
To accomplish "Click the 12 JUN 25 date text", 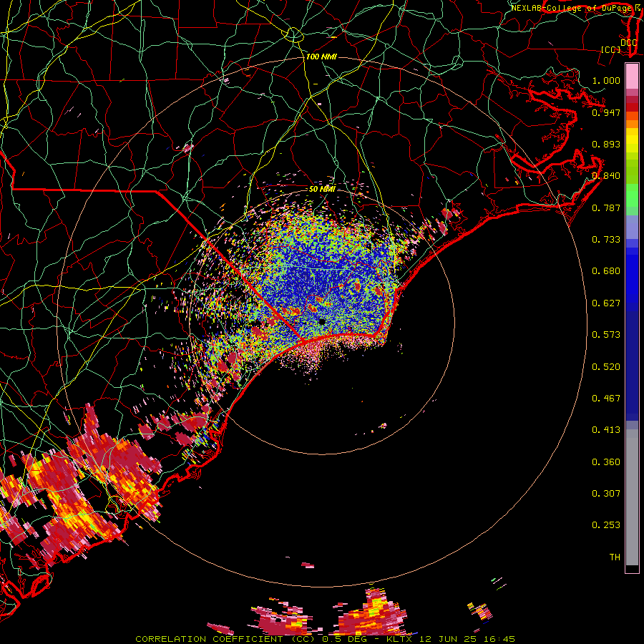I will click(449, 639).
